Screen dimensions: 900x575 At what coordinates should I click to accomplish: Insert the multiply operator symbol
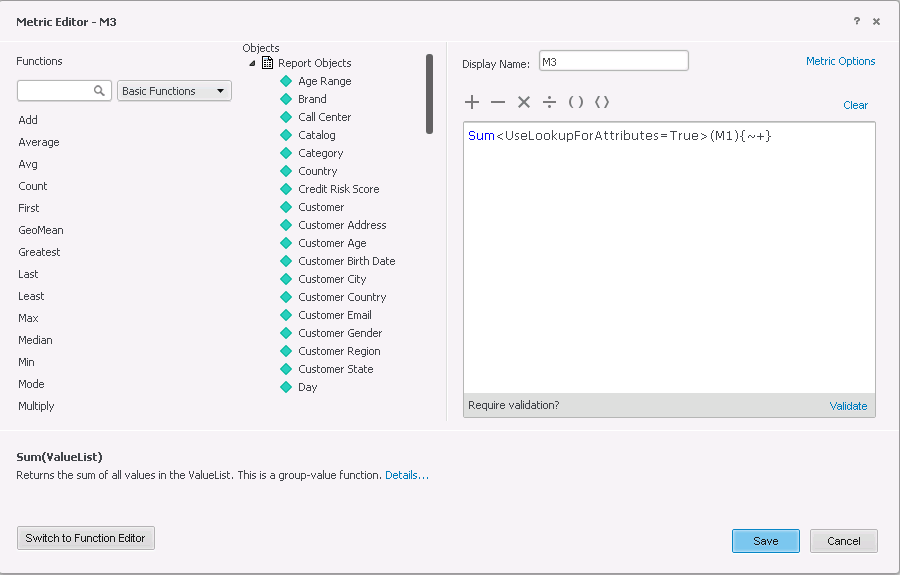[x=523, y=102]
